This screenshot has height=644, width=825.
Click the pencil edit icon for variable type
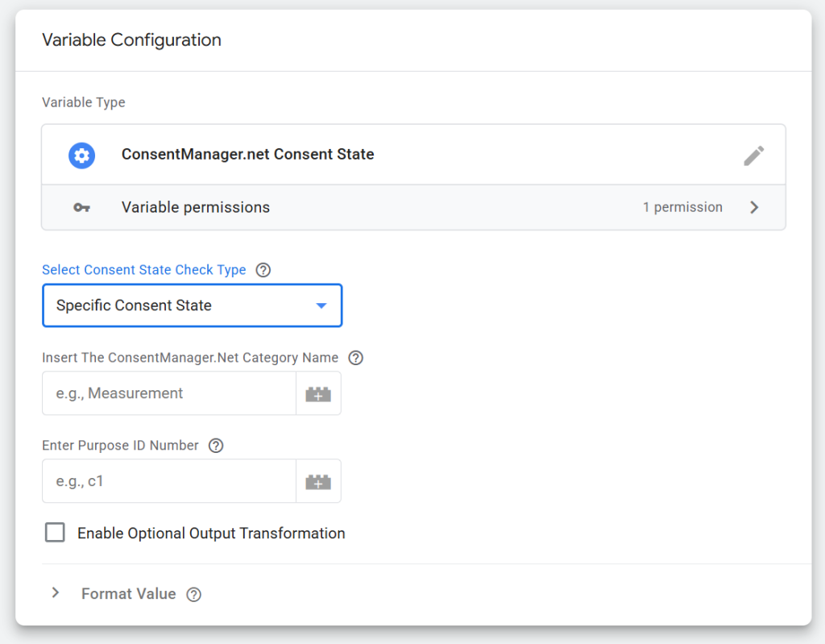point(753,156)
